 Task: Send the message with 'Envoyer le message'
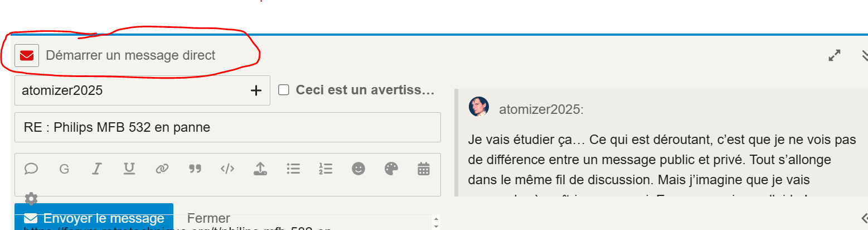(94, 218)
